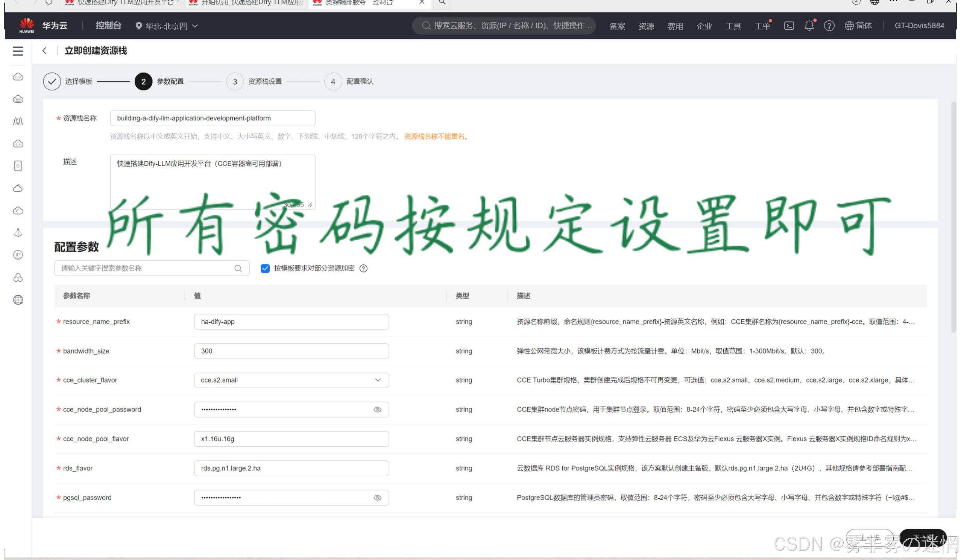This screenshot has height=560, width=961.
Task: Click step 3 资源栈设置
Action: click(254, 81)
